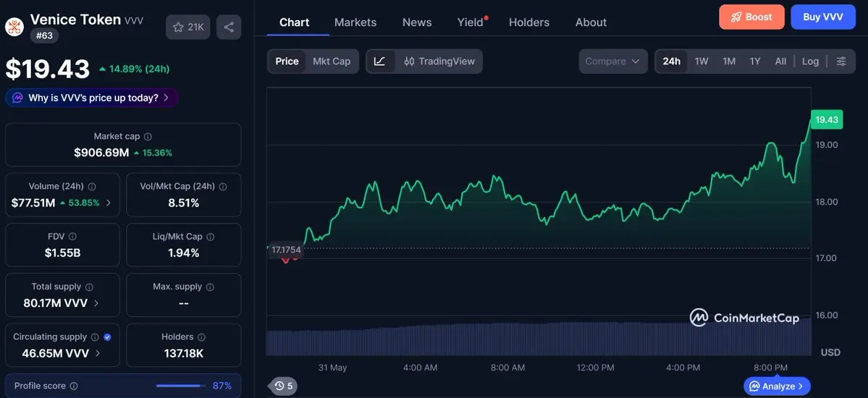
Task: Open the Holders tab
Action: 529,22
